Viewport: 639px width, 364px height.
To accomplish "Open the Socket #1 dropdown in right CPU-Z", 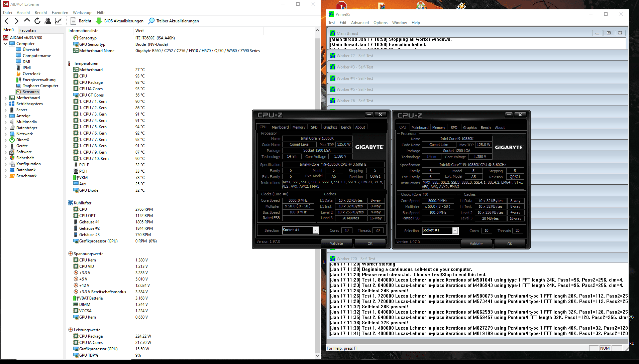I will coord(455,230).
